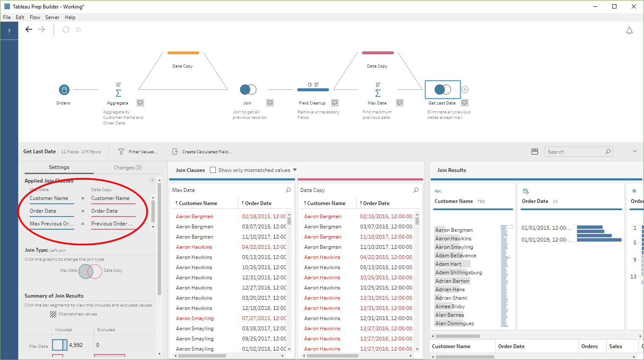The width and height of the screenshot is (644, 360).
Task: Switch to the Settings tab
Action: (x=59, y=167)
